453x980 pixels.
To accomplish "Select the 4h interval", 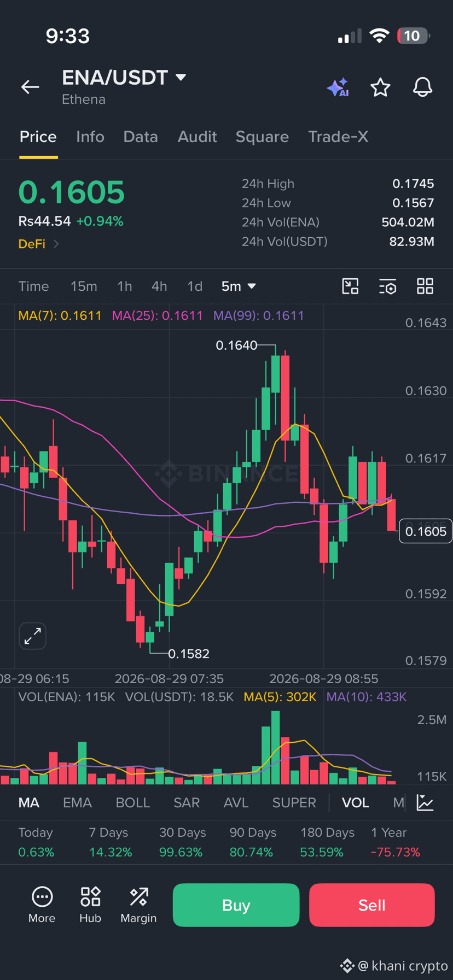I will (159, 286).
